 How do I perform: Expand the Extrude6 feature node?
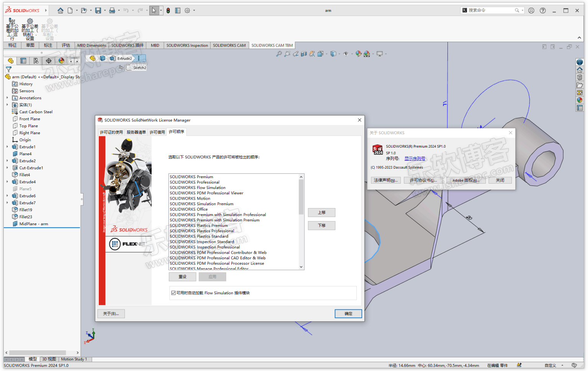7,196
